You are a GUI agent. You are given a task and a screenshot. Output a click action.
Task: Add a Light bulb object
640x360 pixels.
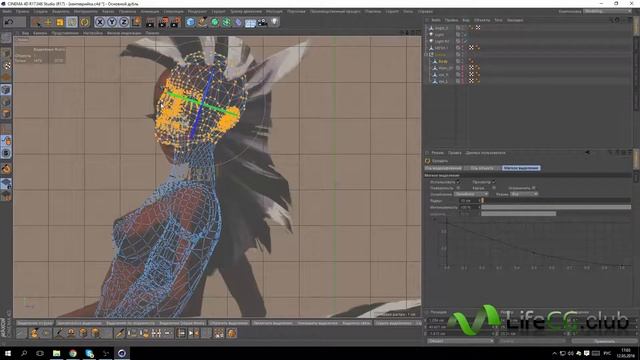[x=274, y=22]
